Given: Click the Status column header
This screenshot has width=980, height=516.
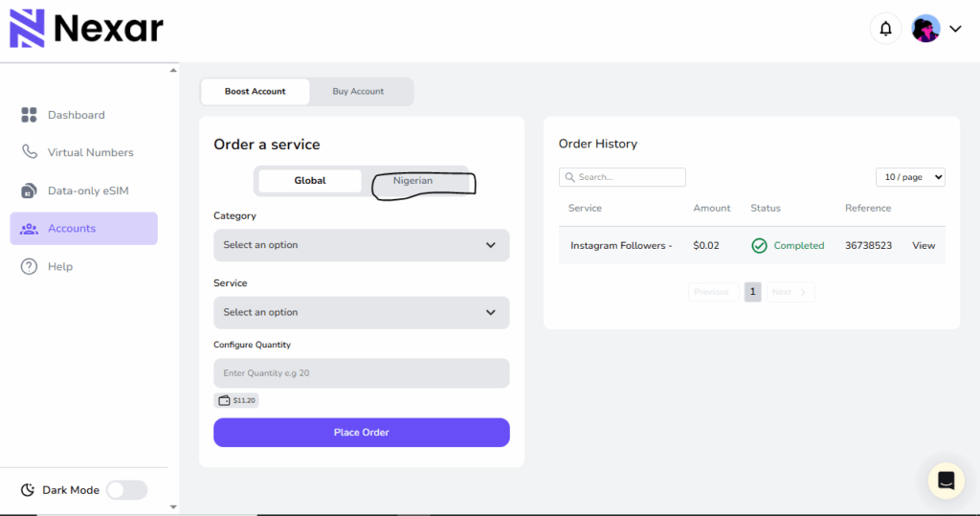Looking at the screenshot, I should [x=765, y=209].
